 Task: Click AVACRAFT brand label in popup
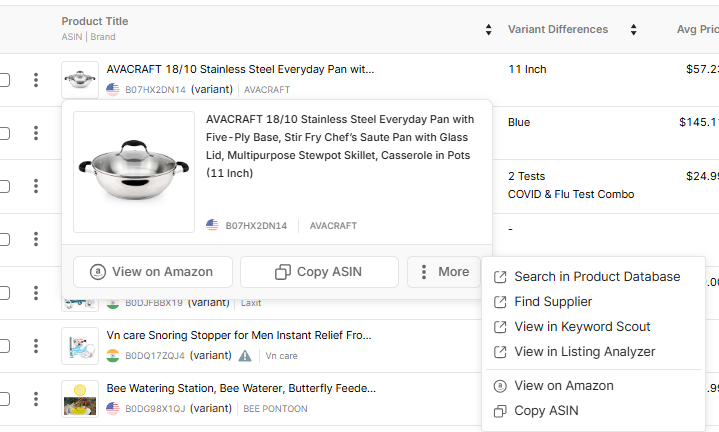pyautogui.click(x=333, y=226)
